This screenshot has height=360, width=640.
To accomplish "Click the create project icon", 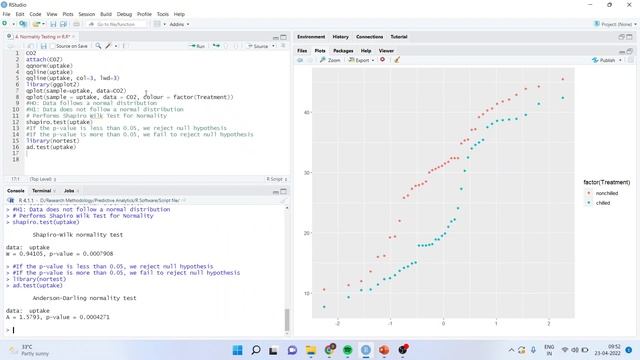I will click(x=23, y=24).
